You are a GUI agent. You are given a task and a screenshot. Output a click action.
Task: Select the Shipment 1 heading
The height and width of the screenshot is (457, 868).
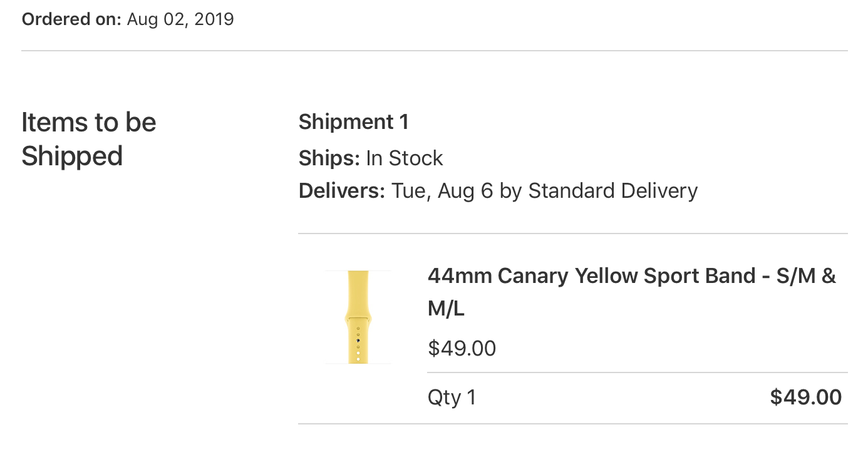(x=354, y=121)
